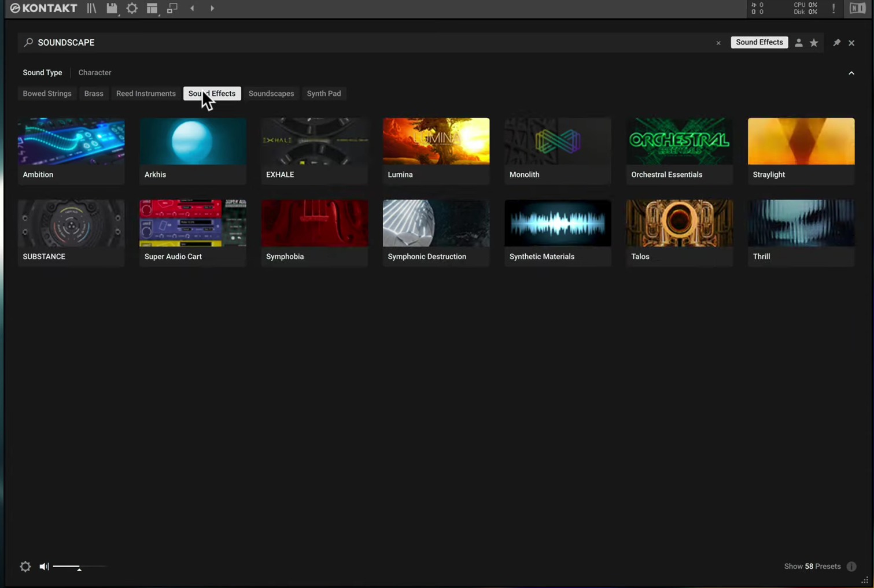The image size is (874, 588).
Task: Click the exclamation panic button
Action: tap(834, 8)
